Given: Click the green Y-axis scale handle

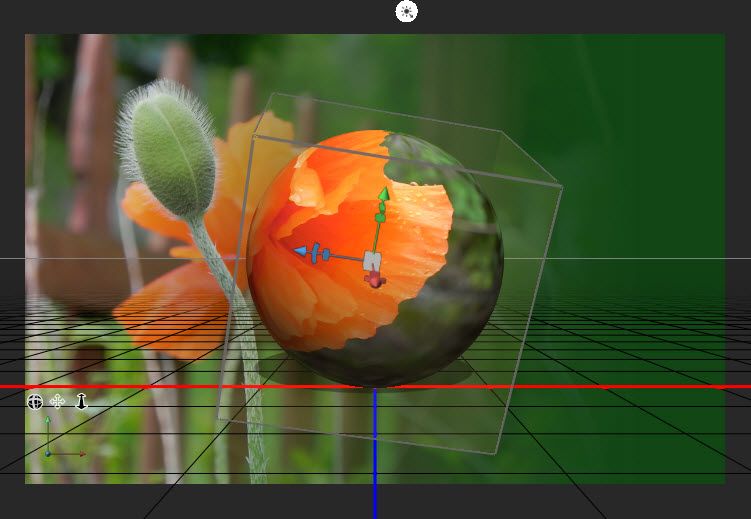Looking at the screenshot, I should pos(380,218).
